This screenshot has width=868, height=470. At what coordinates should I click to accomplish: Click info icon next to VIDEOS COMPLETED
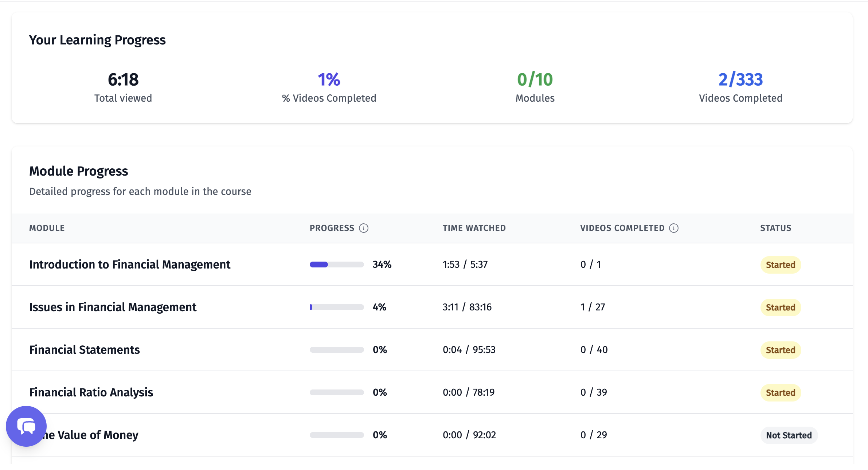point(674,228)
